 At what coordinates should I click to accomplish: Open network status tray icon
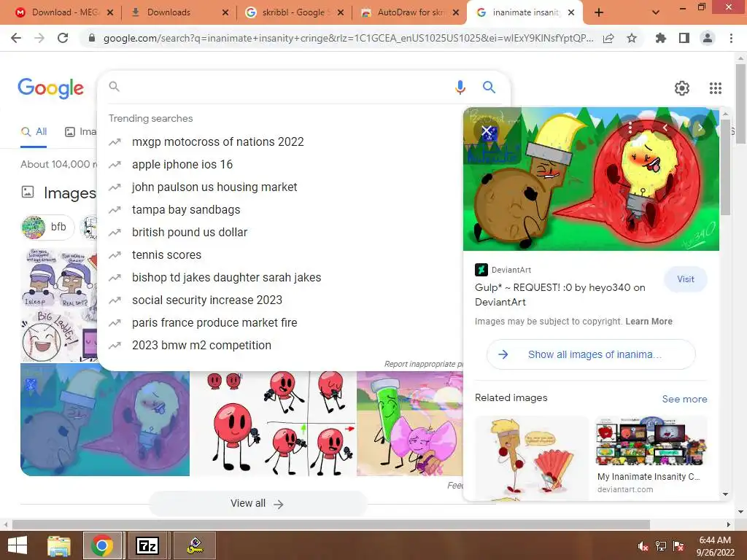click(x=660, y=546)
